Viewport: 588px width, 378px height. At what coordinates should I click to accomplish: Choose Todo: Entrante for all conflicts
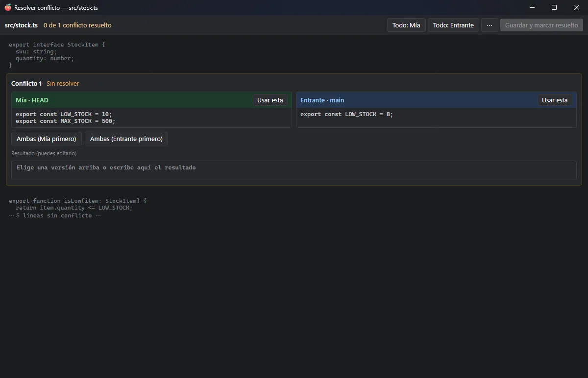(453, 25)
